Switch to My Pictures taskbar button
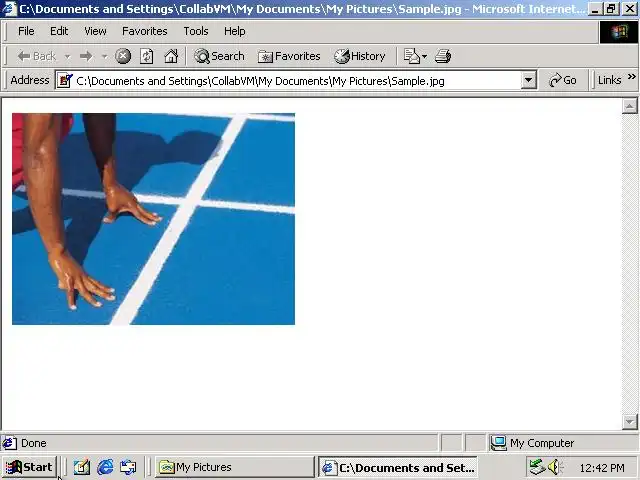Screen dimensions: 640x480 234,467
